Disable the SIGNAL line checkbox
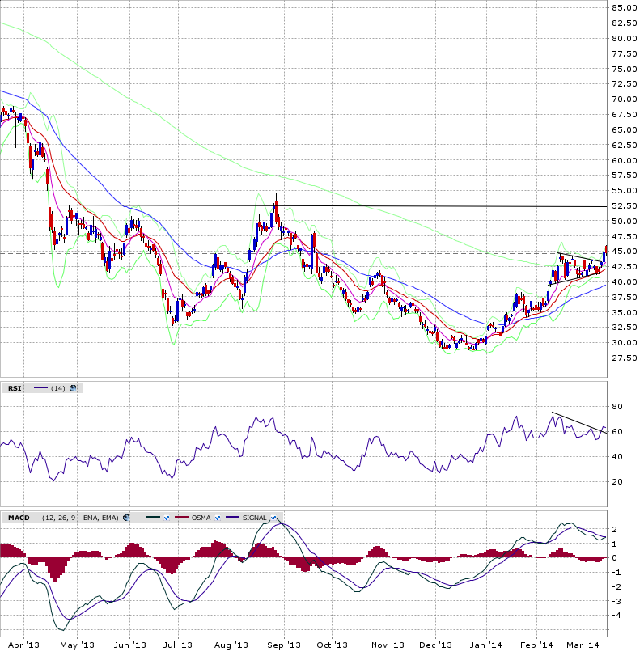Screen dimensions: 644x656 (x=273, y=518)
